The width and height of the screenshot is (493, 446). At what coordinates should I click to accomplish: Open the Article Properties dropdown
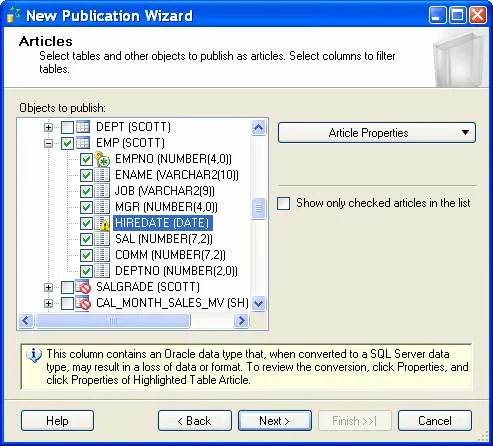click(377, 133)
